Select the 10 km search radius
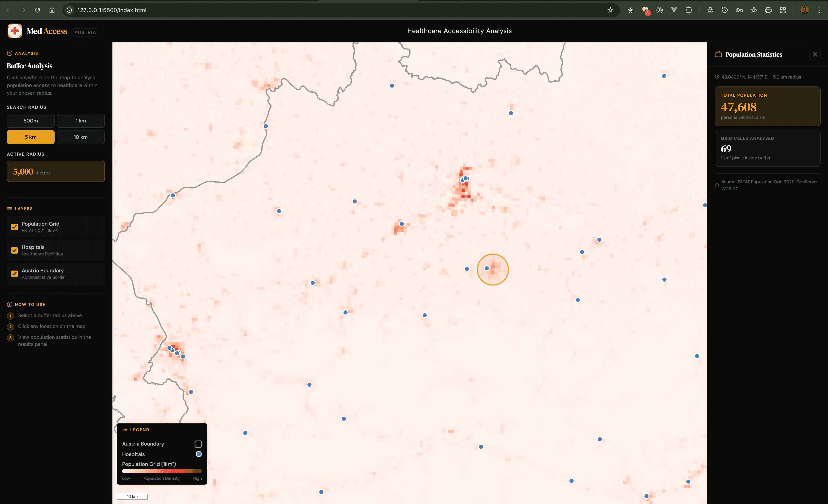The width and height of the screenshot is (828, 504). [81, 137]
